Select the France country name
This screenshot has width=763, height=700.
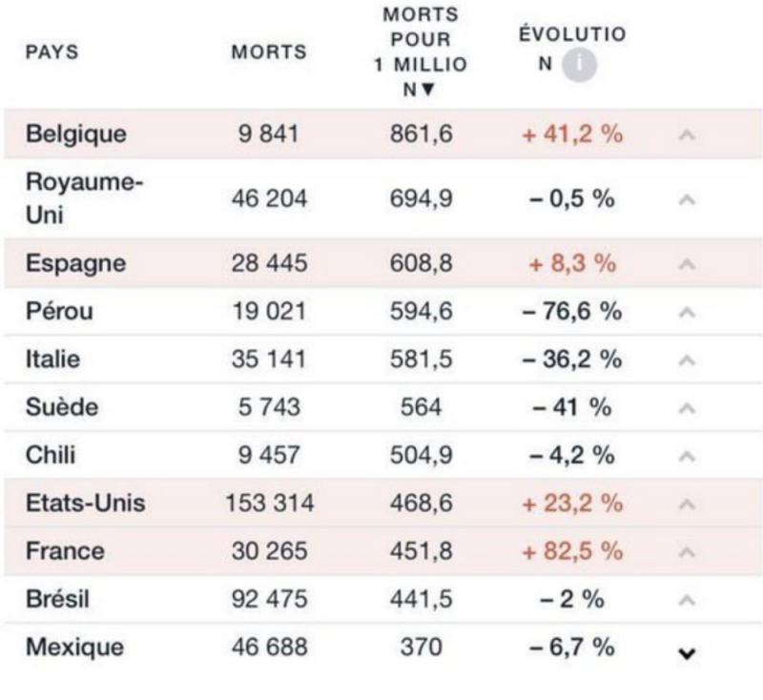tap(65, 551)
